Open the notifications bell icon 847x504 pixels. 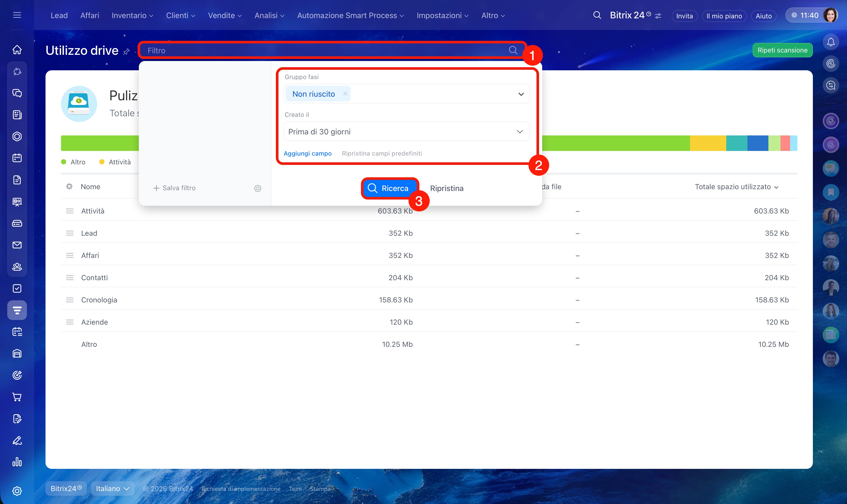point(831,42)
